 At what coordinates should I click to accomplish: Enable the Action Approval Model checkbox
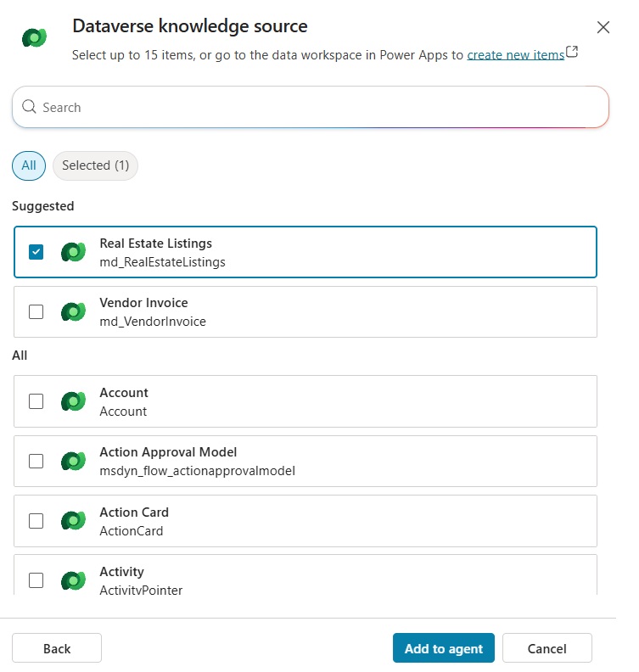click(36, 461)
